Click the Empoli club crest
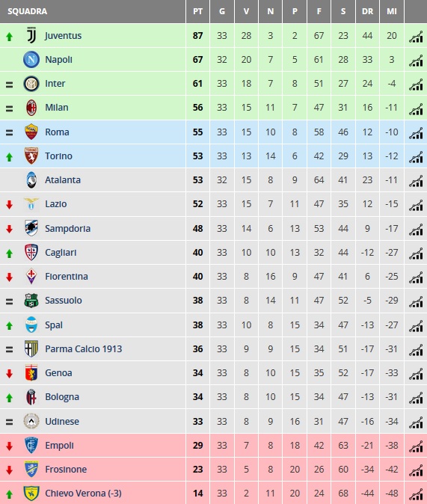Image resolution: width=427 pixels, height=504 pixels. [31, 445]
